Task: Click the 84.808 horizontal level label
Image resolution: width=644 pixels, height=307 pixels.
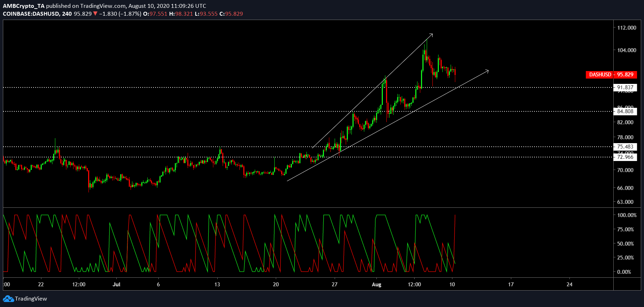Action: click(x=625, y=111)
